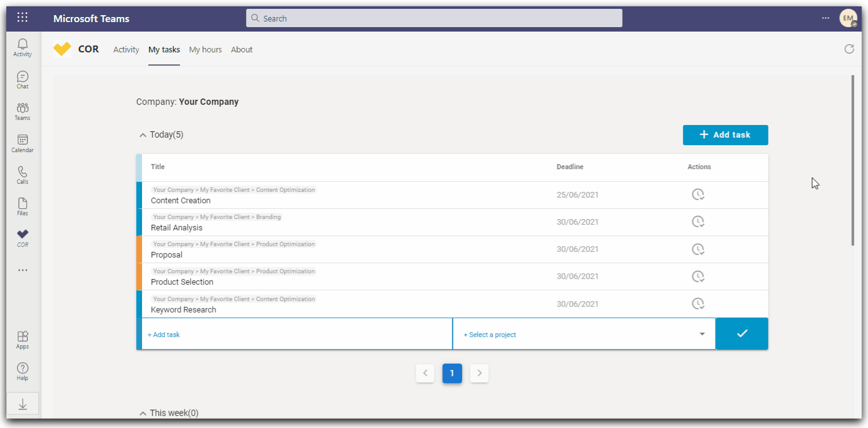Open Activity in the Teams sidebar
Viewport: 868px width, 428px height.
point(23,48)
